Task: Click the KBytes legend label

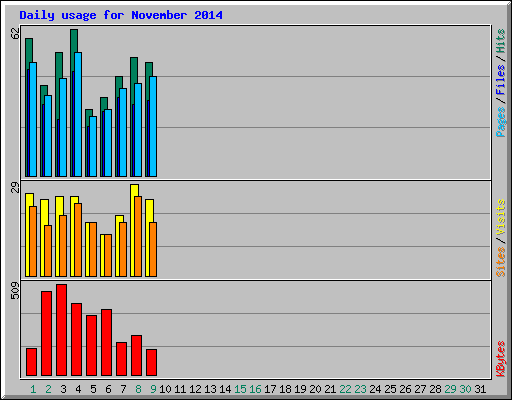Action: (x=500, y=359)
